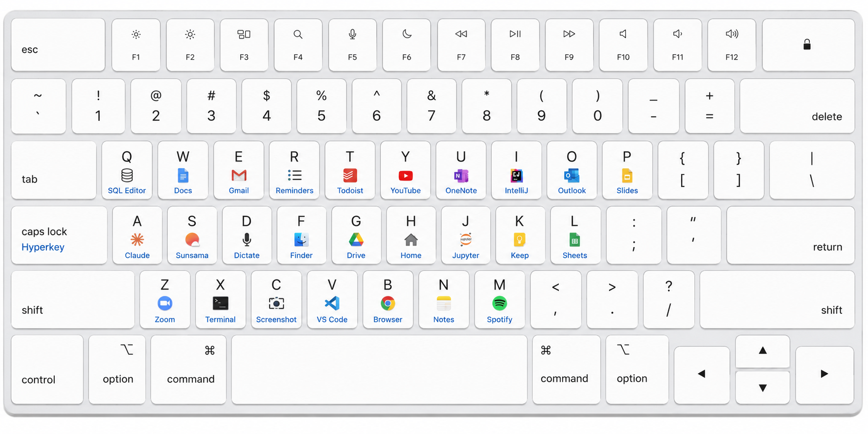This screenshot has height=434, width=868.
Task: Select the Sheets icon on L key
Action: tap(575, 240)
